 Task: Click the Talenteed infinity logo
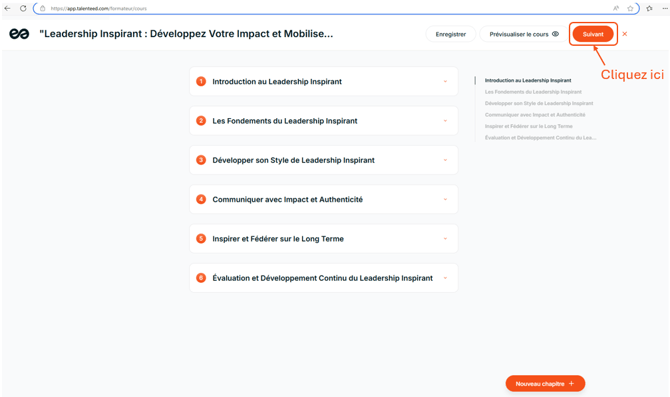[19, 34]
